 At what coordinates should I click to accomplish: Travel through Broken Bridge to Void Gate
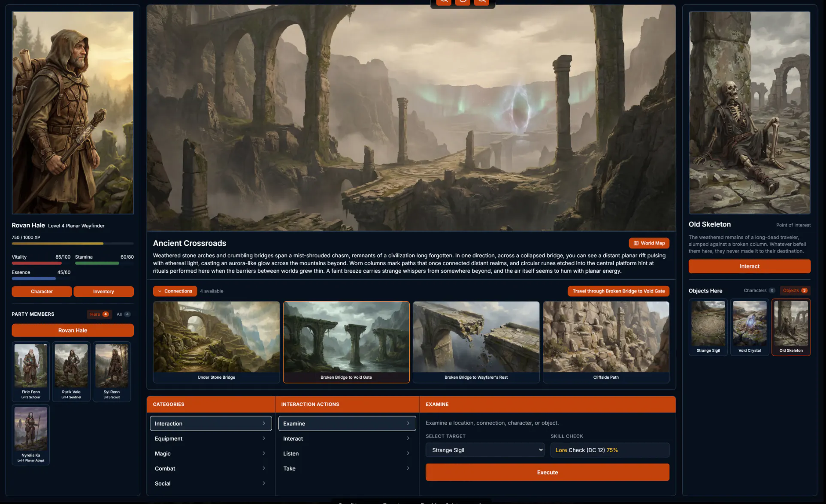pyautogui.click(x=618, y=291)
